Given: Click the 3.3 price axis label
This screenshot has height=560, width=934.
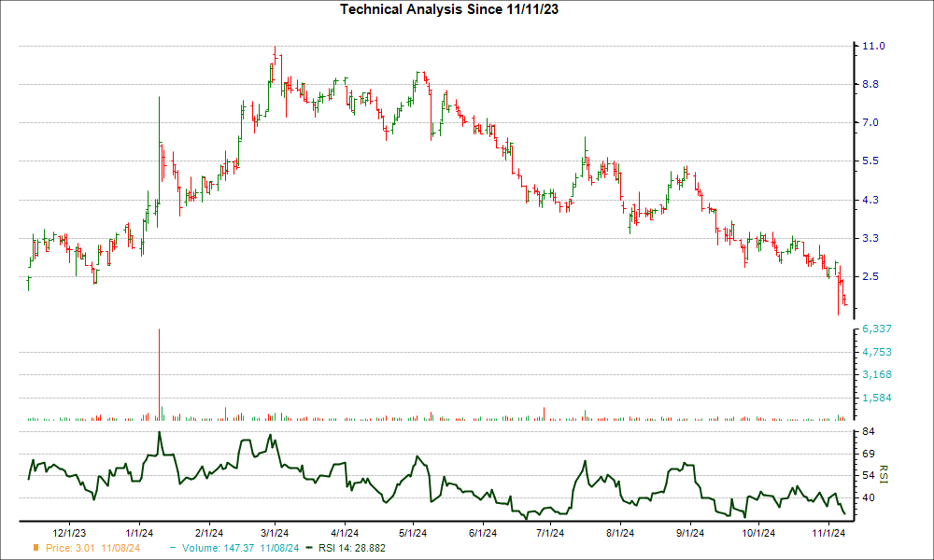Looking at the screenshot, I should pyautogui.click(x=870, y=238).
